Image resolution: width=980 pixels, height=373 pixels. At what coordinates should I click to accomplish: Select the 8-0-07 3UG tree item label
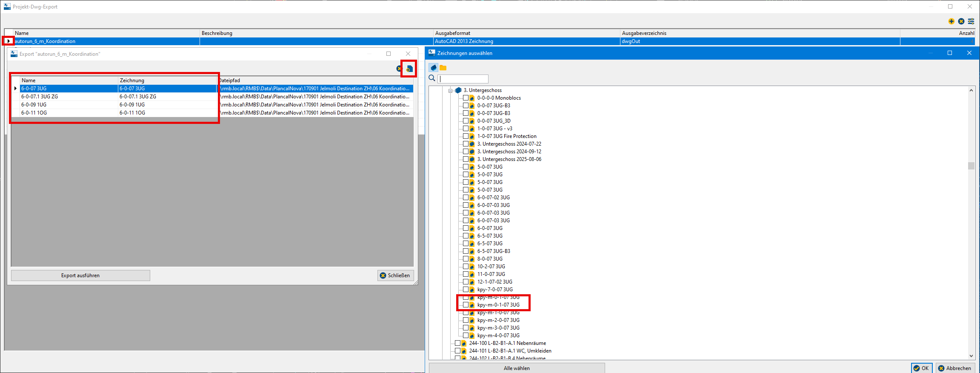point(490,259)
